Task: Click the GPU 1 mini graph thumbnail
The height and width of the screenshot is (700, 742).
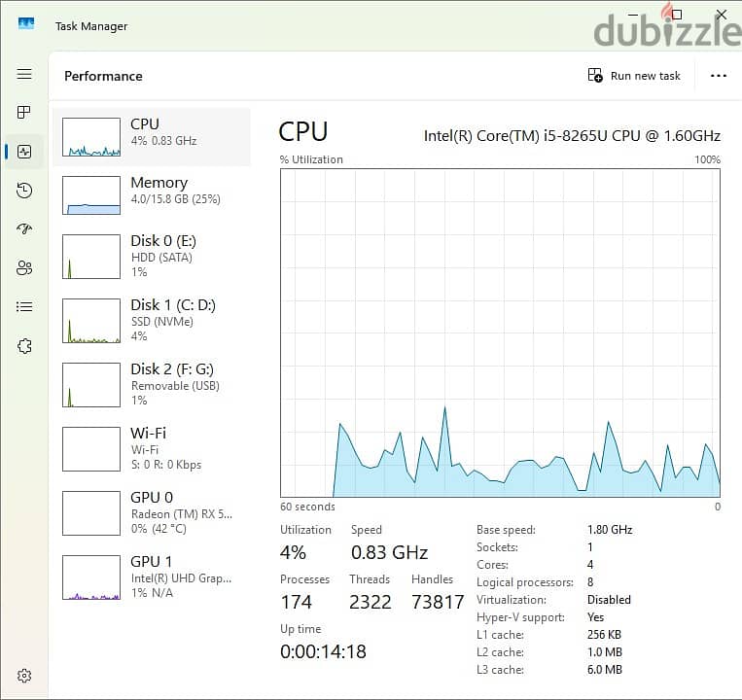Action: click(91, 577)
